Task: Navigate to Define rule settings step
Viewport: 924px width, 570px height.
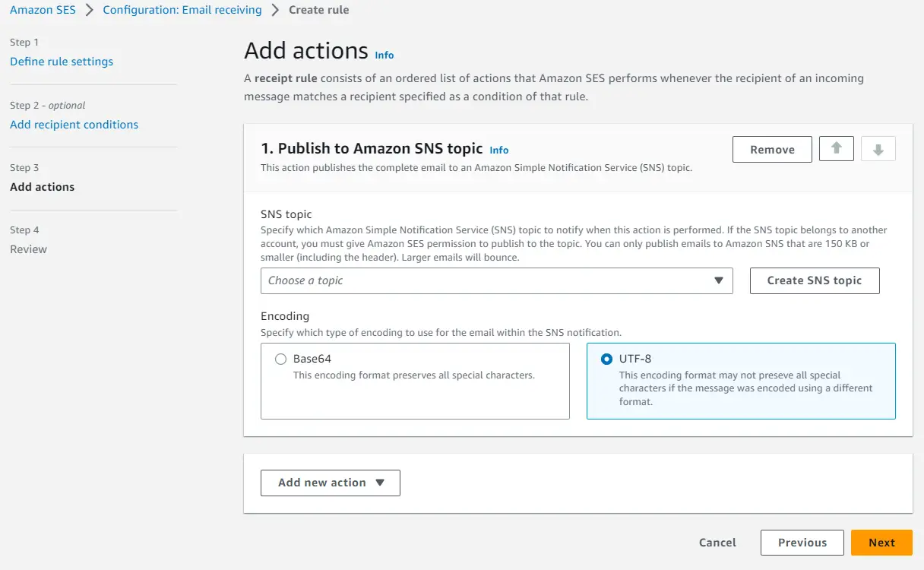Action: (62, 62)
